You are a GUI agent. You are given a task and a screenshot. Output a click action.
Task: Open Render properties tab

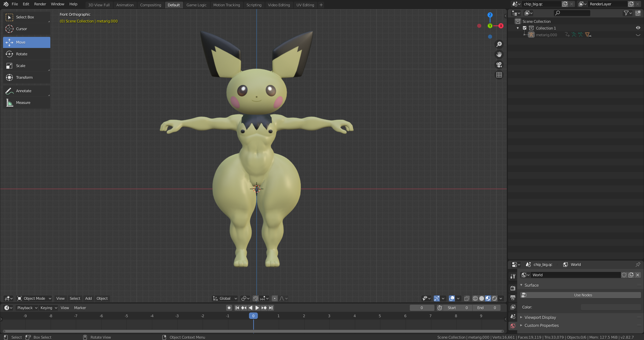point(513,288)
